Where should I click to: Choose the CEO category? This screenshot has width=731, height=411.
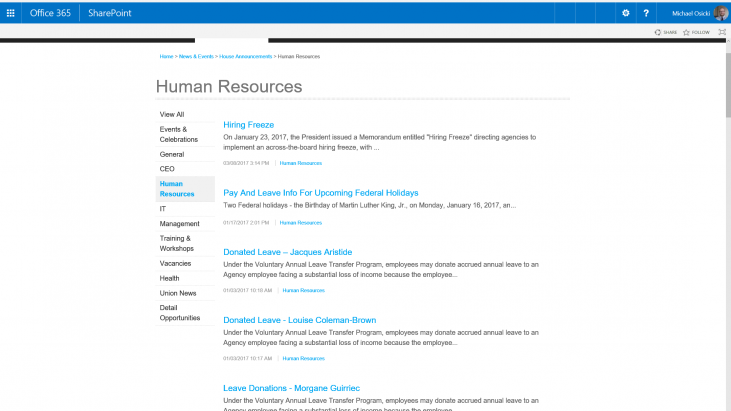185,169
